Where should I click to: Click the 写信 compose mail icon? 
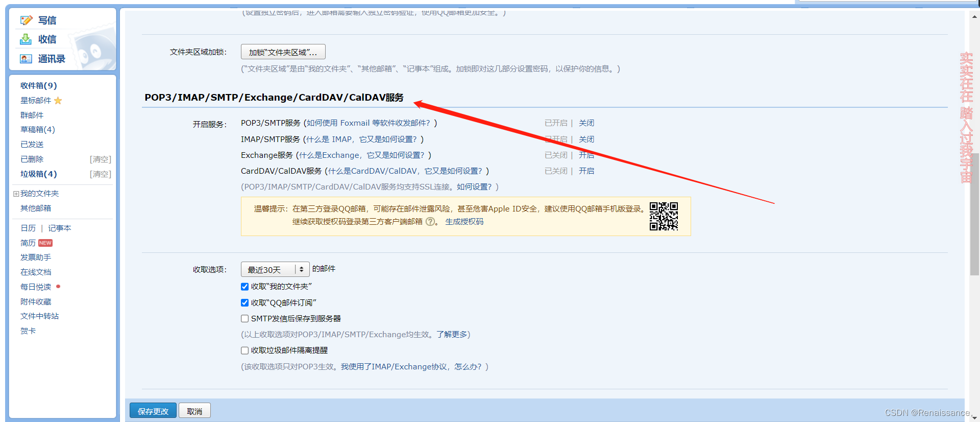pyautogui.click(x=26, y=20)
